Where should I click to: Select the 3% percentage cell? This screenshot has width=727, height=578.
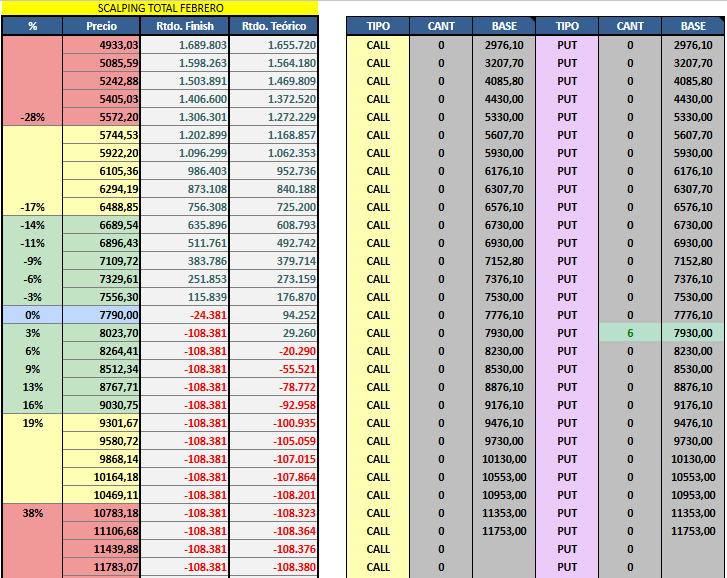pos(32,333)
